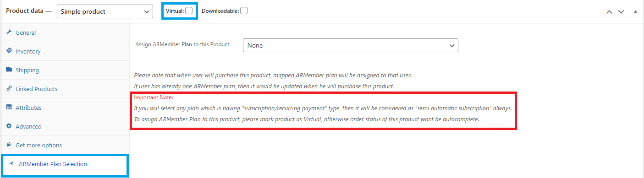Click the Linked Products chain icon

[9, 89]
